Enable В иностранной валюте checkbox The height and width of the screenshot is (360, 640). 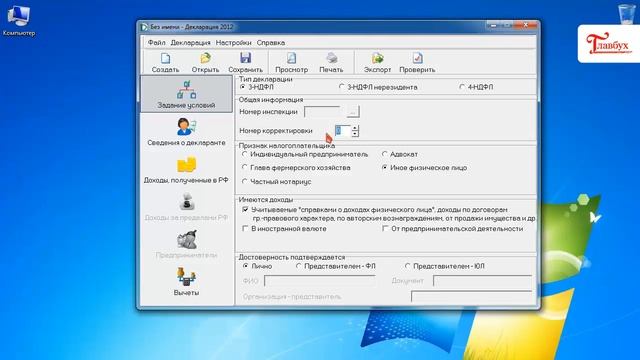(x=245, y=229)
